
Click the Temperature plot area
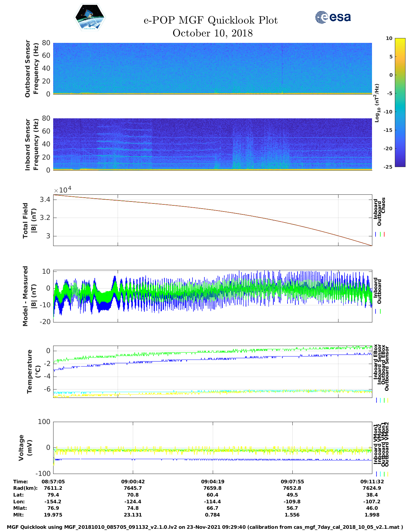tap(212, 372)
